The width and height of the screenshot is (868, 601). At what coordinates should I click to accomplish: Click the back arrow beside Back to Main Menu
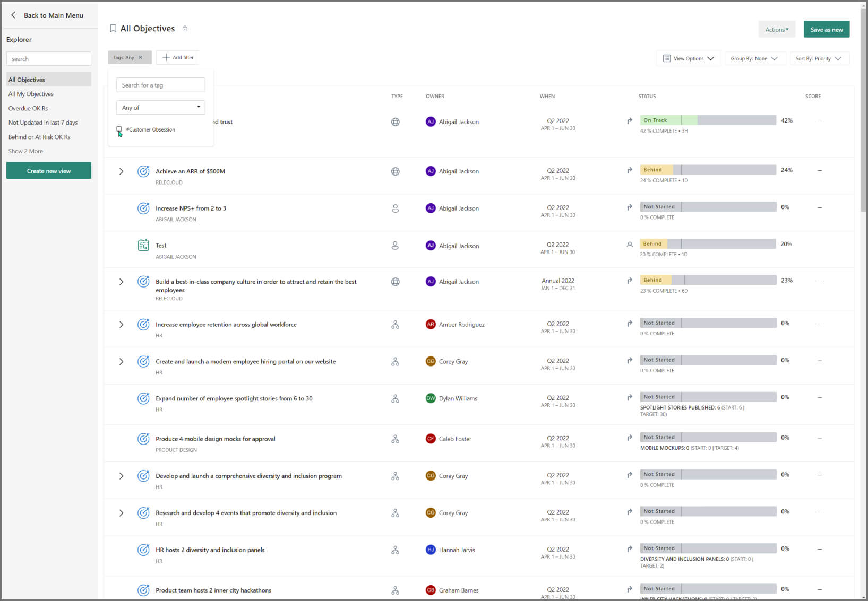point(13,15)
